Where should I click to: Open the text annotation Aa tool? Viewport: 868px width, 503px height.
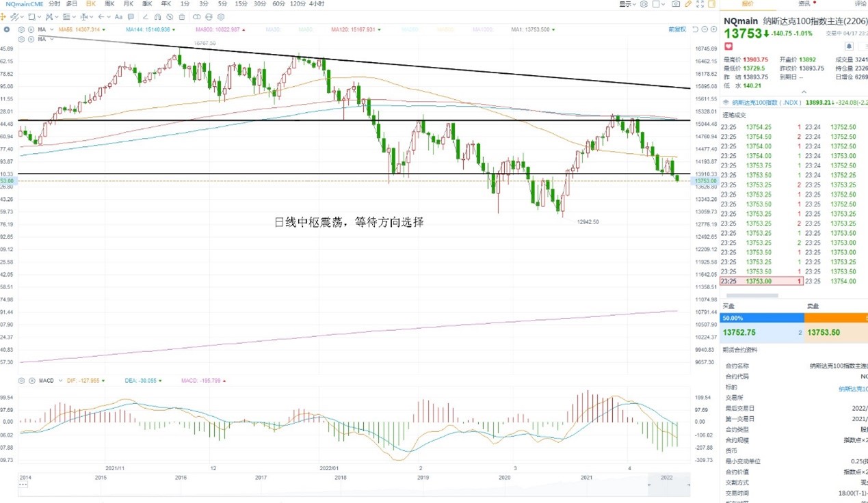click(x=118, y=16)
